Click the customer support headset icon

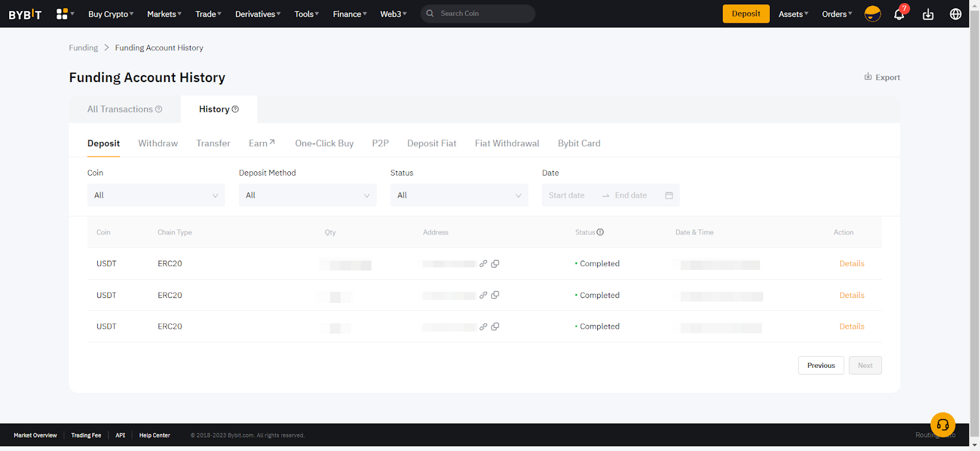click(x=943, y=424)
